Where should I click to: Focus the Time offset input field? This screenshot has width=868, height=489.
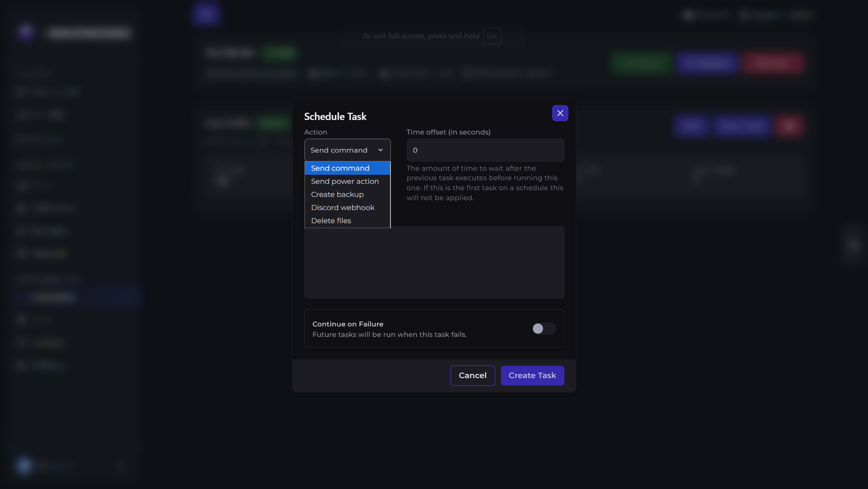485,150
